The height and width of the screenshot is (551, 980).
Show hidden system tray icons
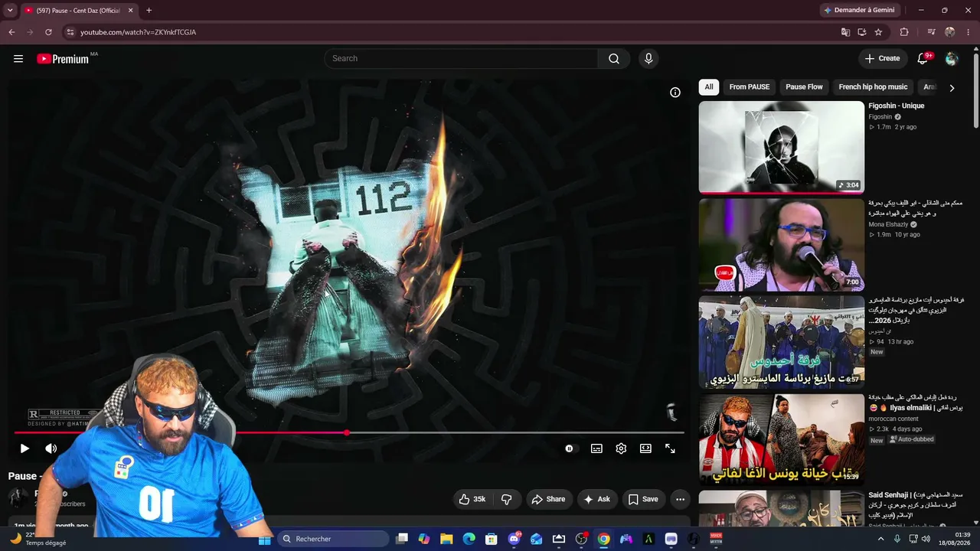coord(880,540)
